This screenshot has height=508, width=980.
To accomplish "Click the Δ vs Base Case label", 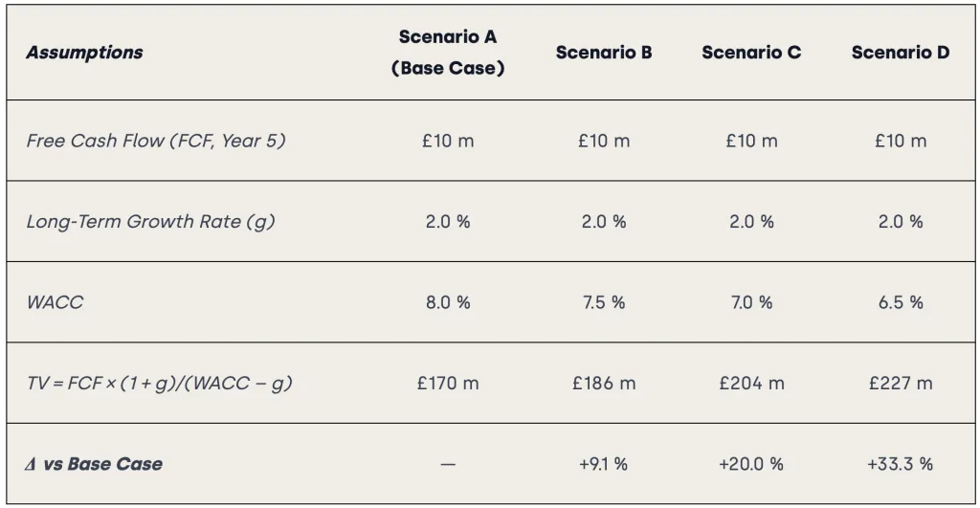I will 94,464.
